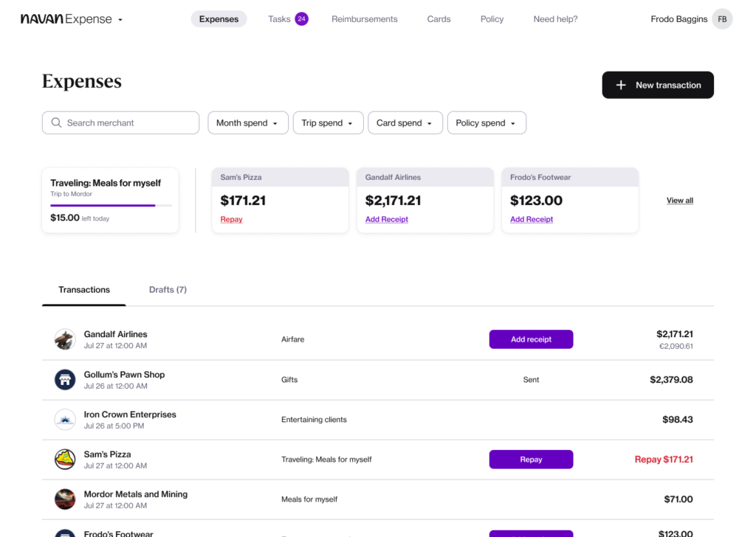The height and width of the screenshot is (537, 756).
Task: Open the Month spend filter dropdown
Action: [x=247, y=122]
